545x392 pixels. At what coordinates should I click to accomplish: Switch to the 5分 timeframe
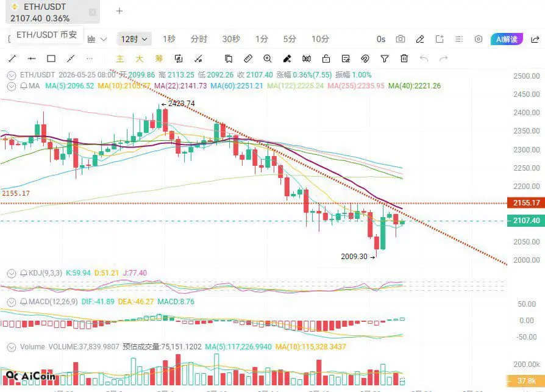pos(290,39)
